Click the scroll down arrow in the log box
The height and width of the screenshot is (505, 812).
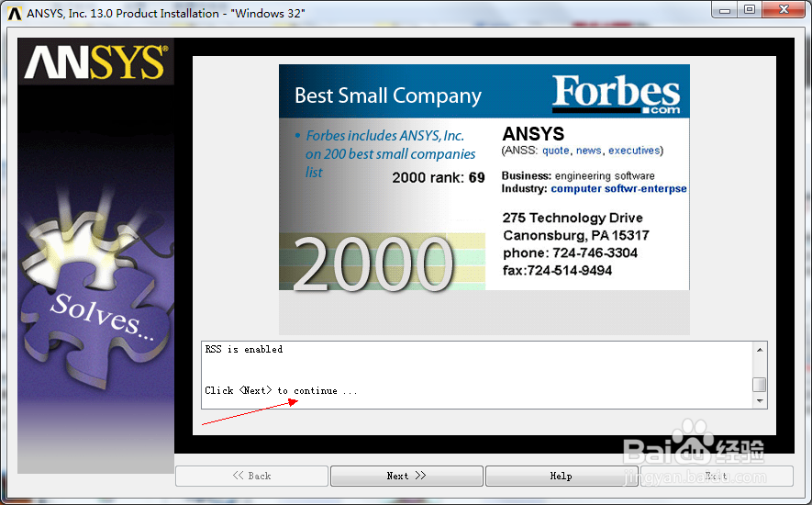tap(760, 400)
